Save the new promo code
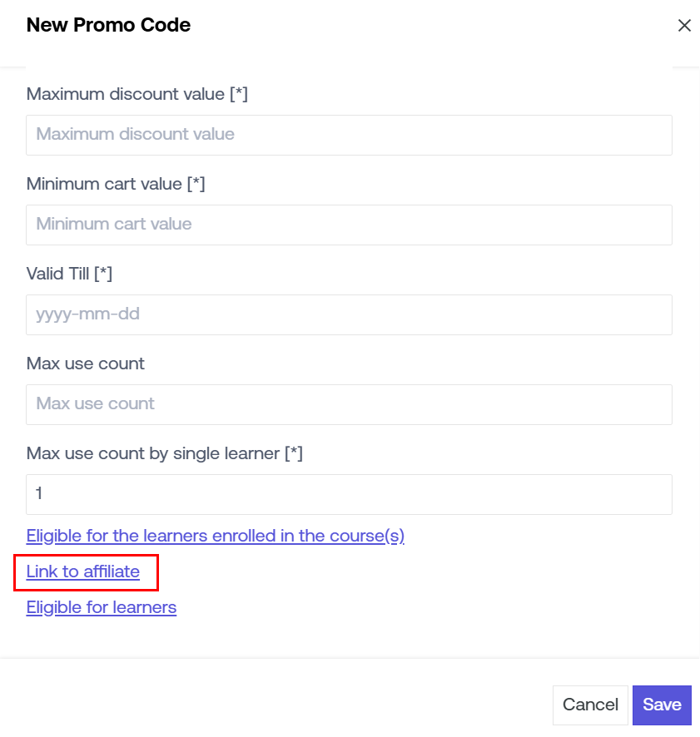This screenshot has width=700, height=737. (x=662, y=705)
